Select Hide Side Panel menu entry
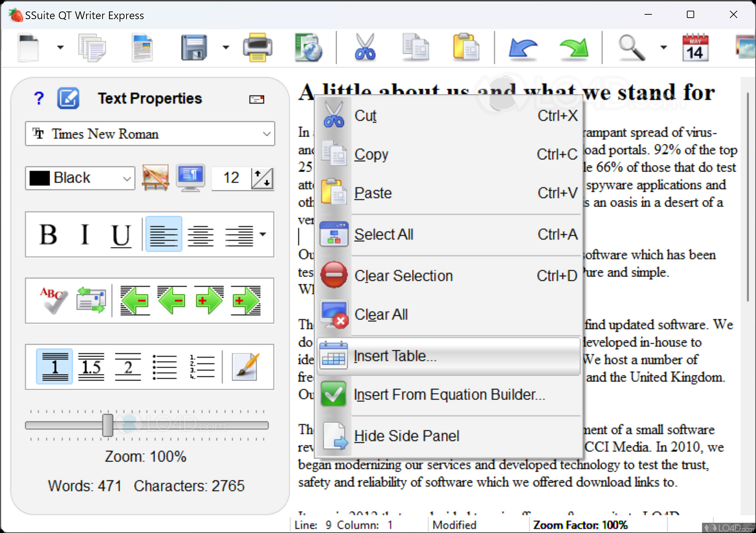Viewport: 756px width, 533px height. click(x=406, y=436)
